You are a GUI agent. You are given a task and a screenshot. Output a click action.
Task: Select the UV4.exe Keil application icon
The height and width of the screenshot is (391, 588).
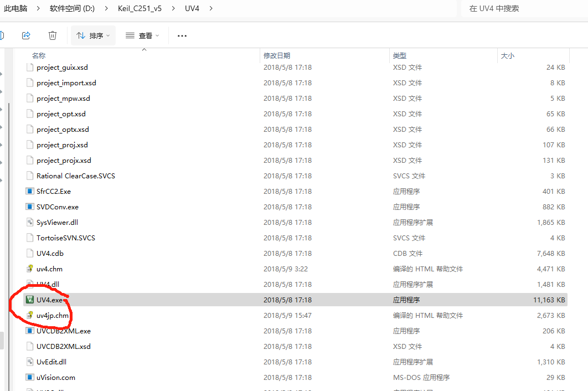(30, 300)
